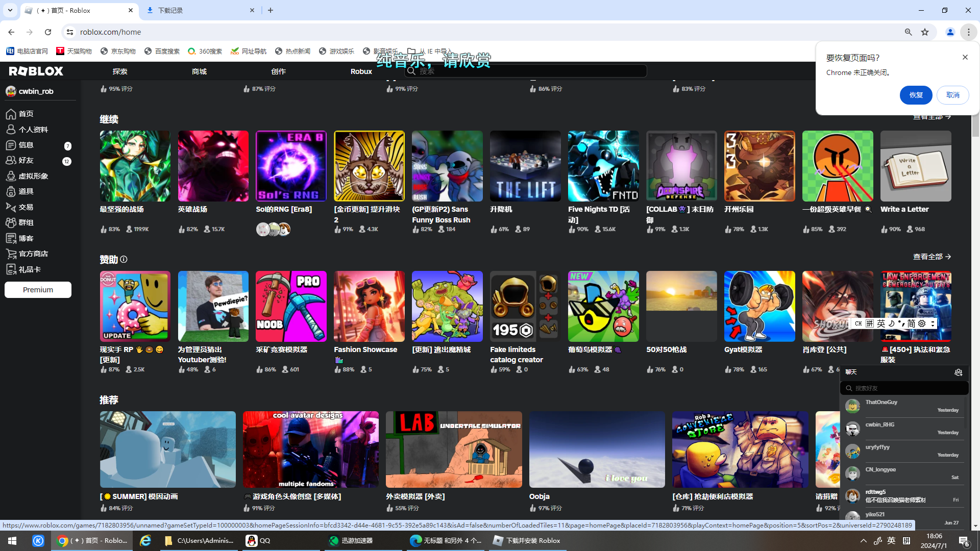The height and width of the screenshot is (551, 980).
Task: Show hidden system tray icons
Action: click(863, 541)
